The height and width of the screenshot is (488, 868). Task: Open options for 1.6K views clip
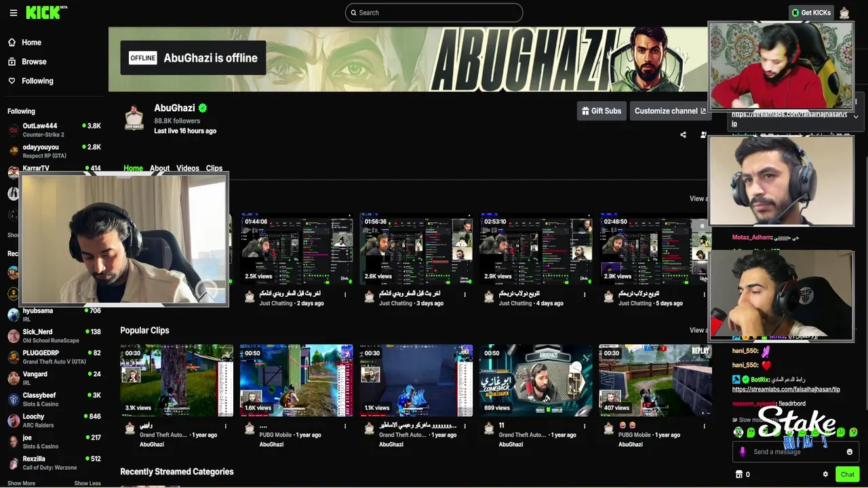345,426
